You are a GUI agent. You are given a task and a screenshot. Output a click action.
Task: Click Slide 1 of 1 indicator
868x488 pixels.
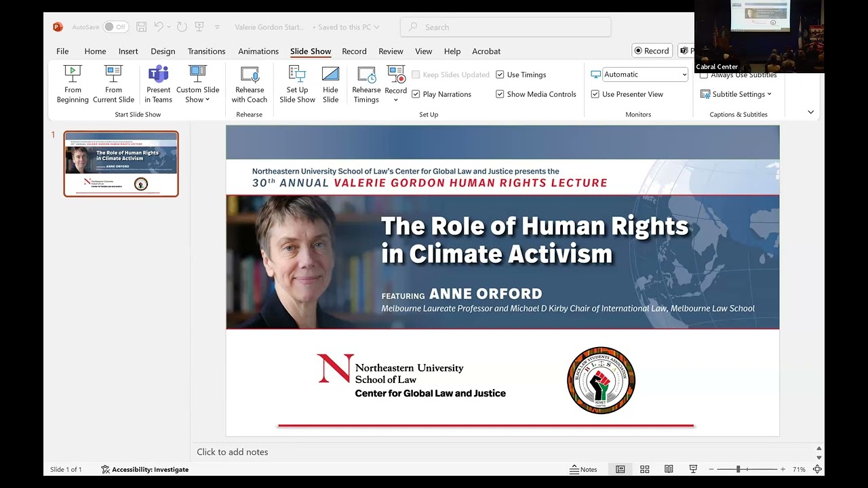coord(66,469)
